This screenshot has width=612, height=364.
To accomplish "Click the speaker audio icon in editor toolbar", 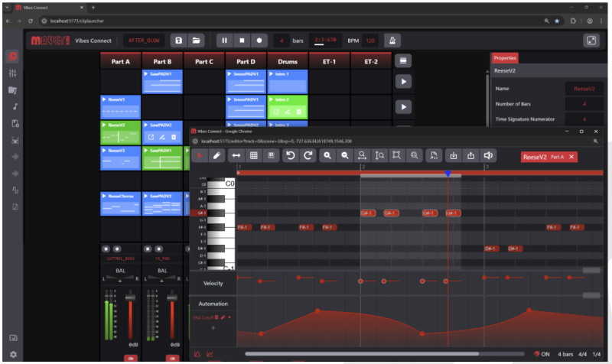I will [489, 156].
